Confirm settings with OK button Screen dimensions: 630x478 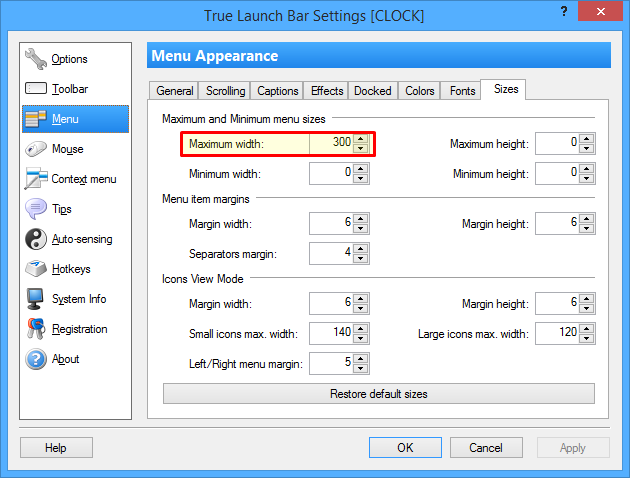pos(405,447)
